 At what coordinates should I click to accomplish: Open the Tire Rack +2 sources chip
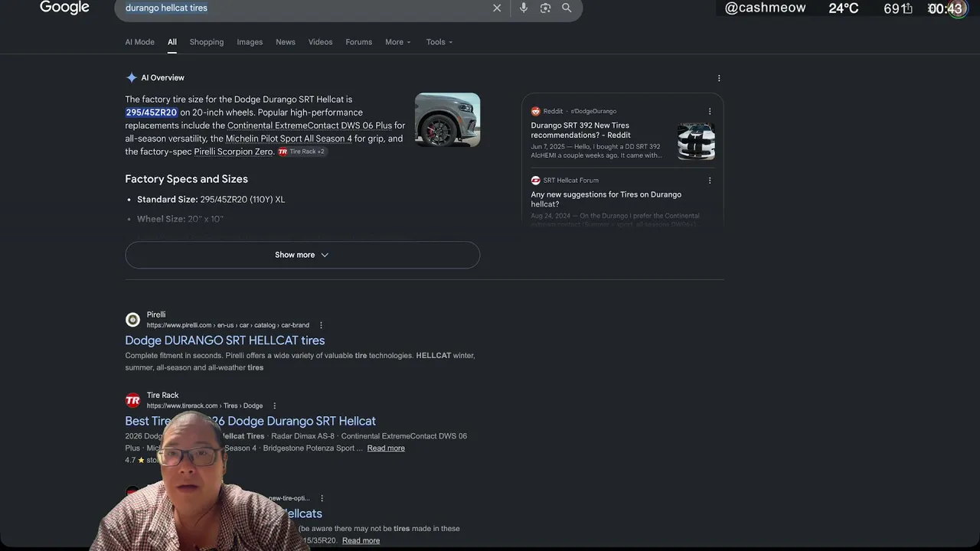pos(302,152)
